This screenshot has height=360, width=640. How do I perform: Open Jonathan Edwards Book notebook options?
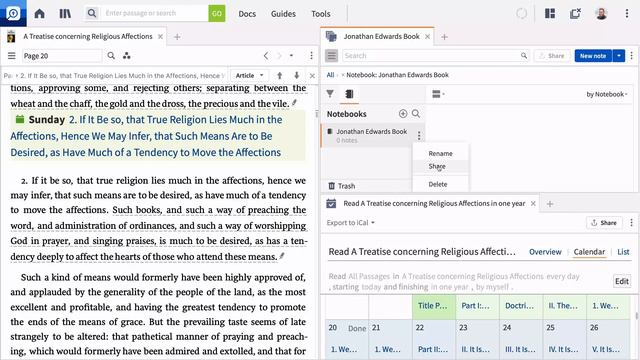(x=419, y=136)
